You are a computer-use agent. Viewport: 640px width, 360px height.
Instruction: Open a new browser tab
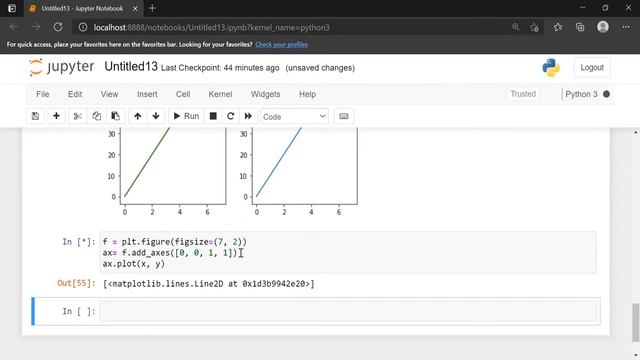coord(152,8)
